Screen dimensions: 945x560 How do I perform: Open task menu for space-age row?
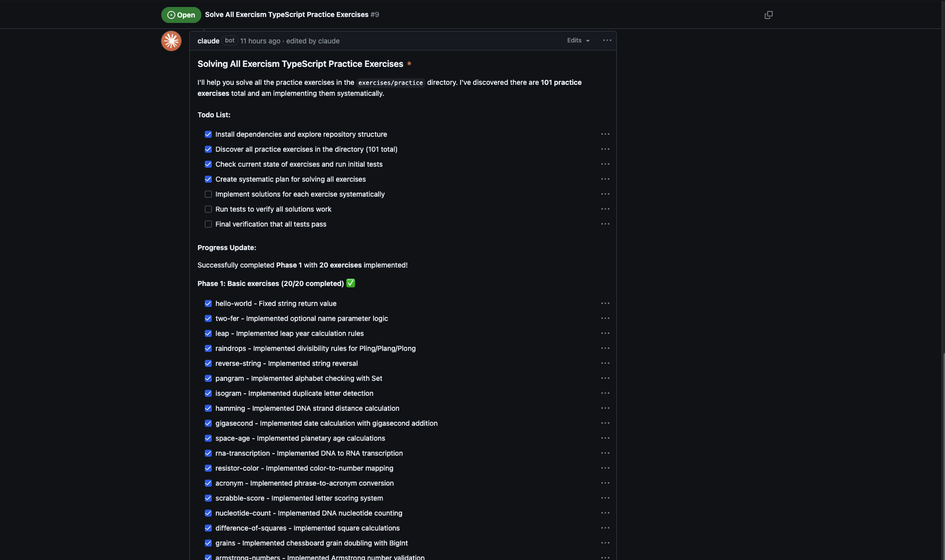coord(605,438)
